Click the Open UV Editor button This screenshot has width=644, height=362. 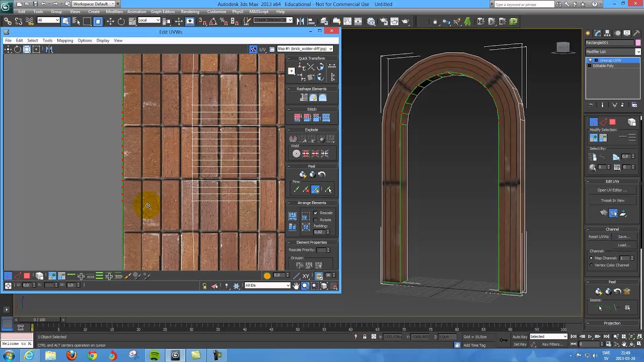pos(612,190)
